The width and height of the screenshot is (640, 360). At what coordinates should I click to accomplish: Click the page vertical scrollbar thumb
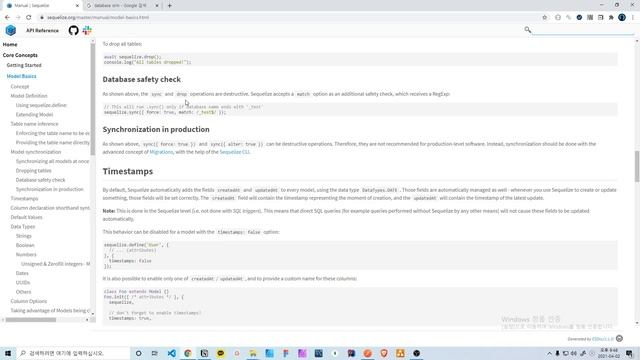click(x=637, y=167)
